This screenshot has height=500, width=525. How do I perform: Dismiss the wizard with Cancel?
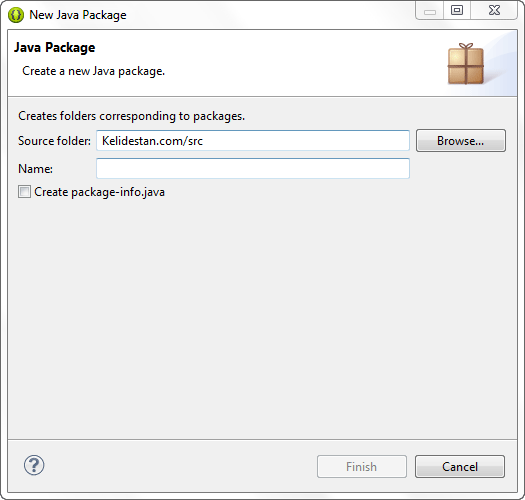point(460,467)
